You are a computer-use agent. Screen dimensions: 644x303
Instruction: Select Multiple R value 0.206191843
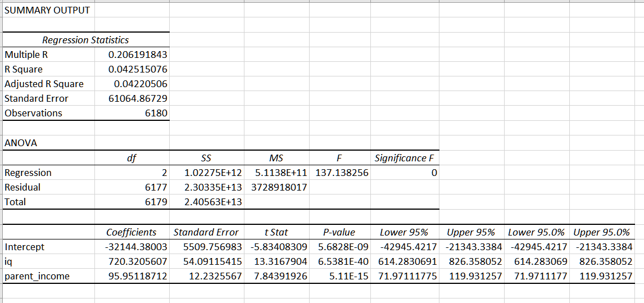tap(132, 55)
